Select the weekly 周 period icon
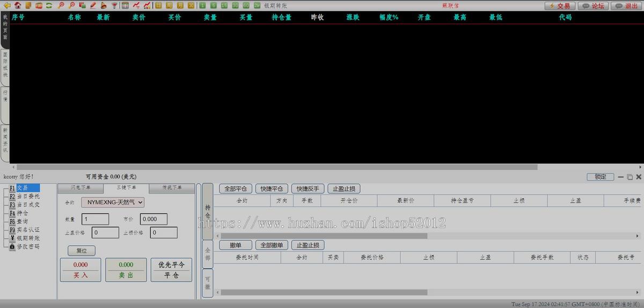The width and height of the screenshot is (644, 308). coord(169,5)
